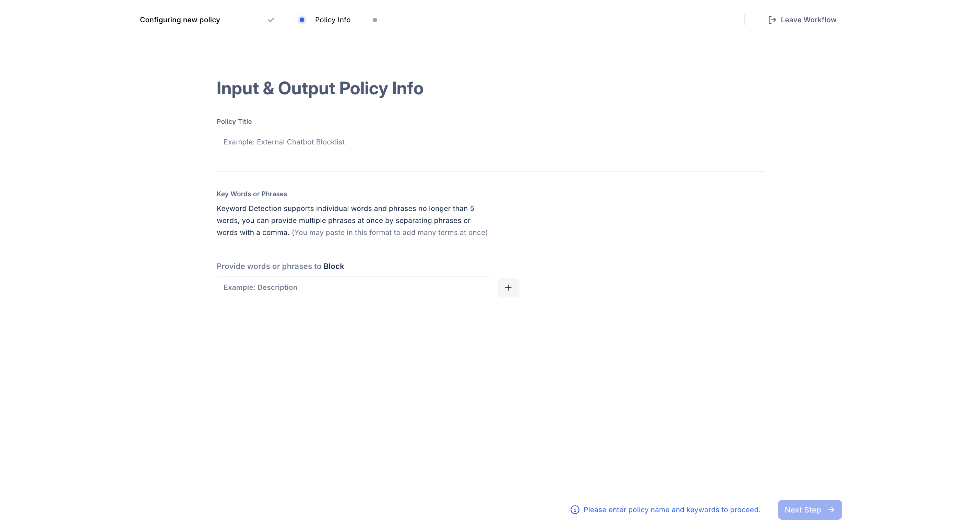The width and height of the screenshot is (980, 529).
Task: Focus the Policy Title input field
Action: coord(354,142)
